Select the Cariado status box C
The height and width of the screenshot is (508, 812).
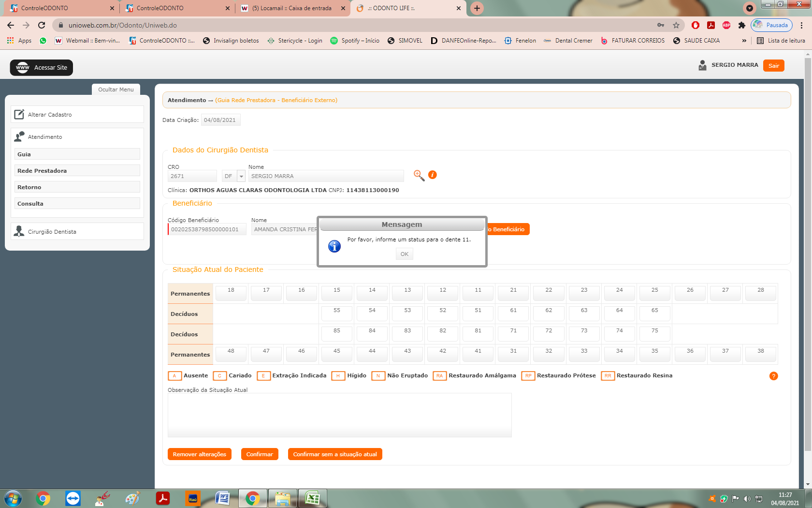pos(219,376)
